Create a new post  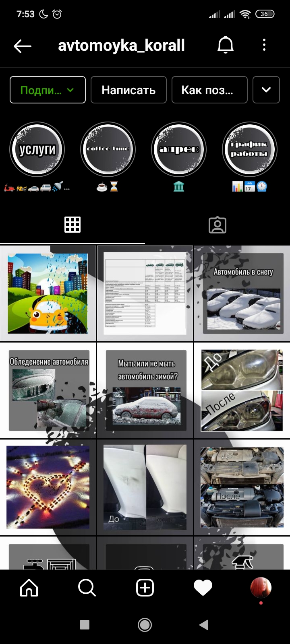click(145, 588)
